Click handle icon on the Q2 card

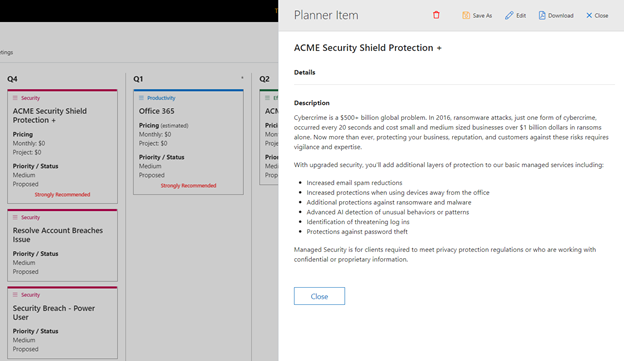tap(267, 98)
